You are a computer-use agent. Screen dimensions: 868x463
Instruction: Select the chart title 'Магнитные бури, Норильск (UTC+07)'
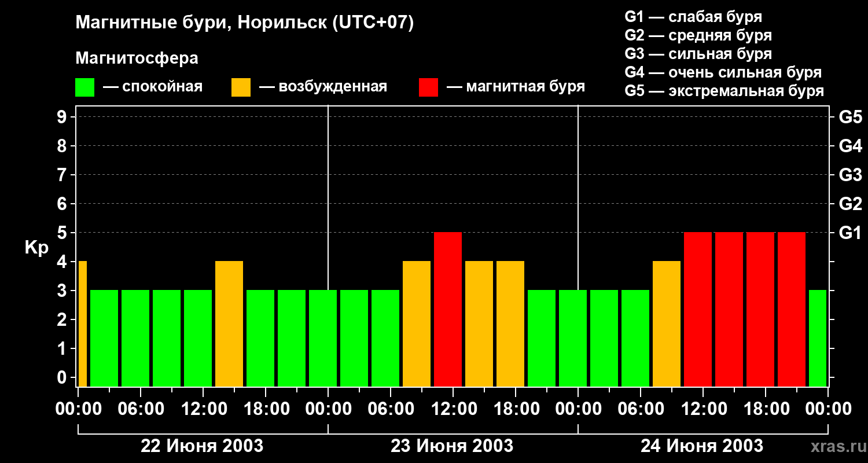(245, 23)
